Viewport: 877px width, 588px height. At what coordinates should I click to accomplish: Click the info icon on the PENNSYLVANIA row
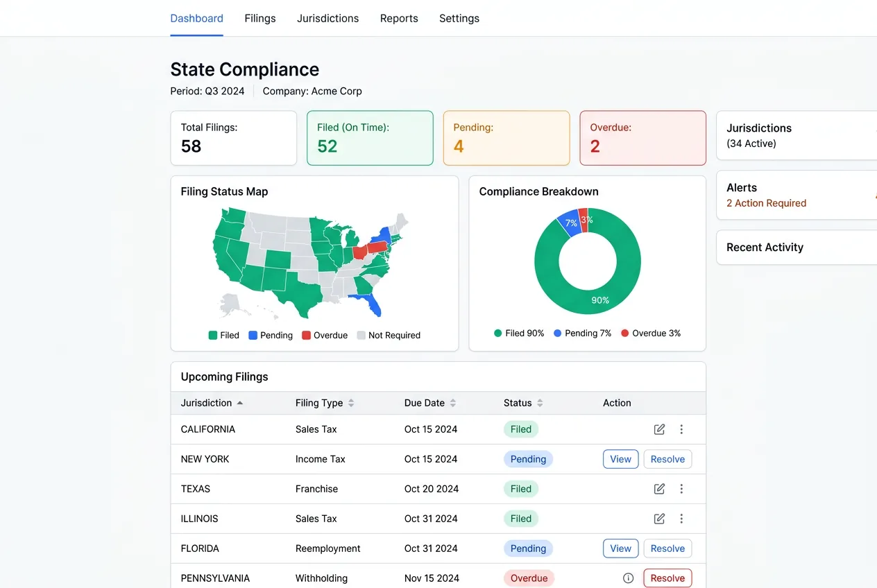click(x=628, y=578)
